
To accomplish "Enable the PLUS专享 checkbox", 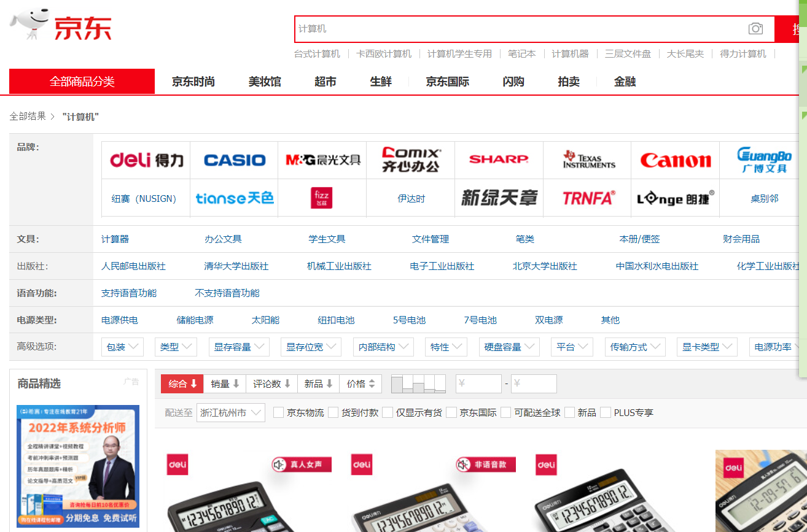I will [x=606, y=412].
